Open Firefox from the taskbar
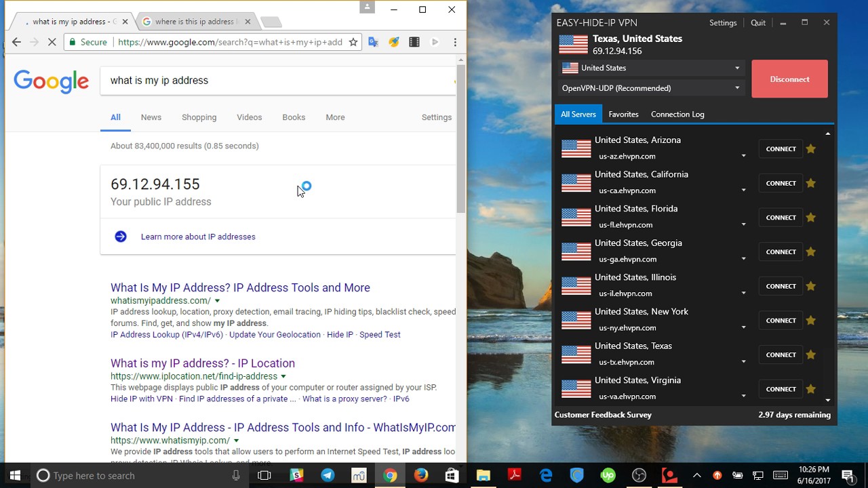Viewport: 868px width, 488px height. pos(421,475)
